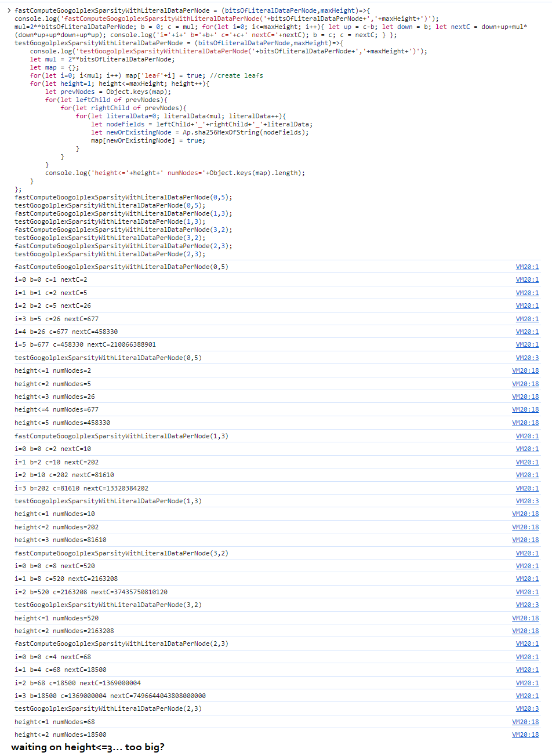Open VM20:18 link beside numNodes=2163208 line
The image size is (552, 756).
[525, 631]
